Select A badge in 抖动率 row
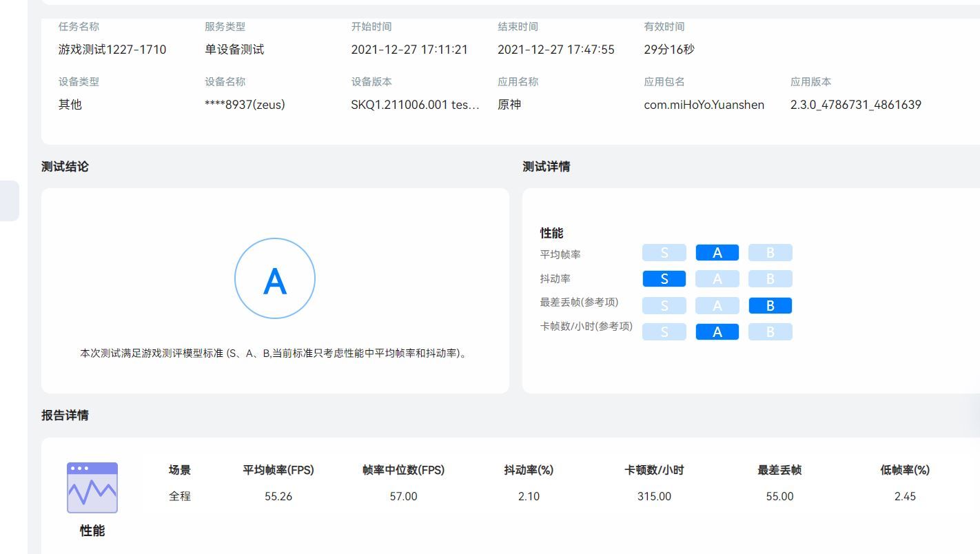The width and height of the screenshot is (980, 554). pos(717,279)
